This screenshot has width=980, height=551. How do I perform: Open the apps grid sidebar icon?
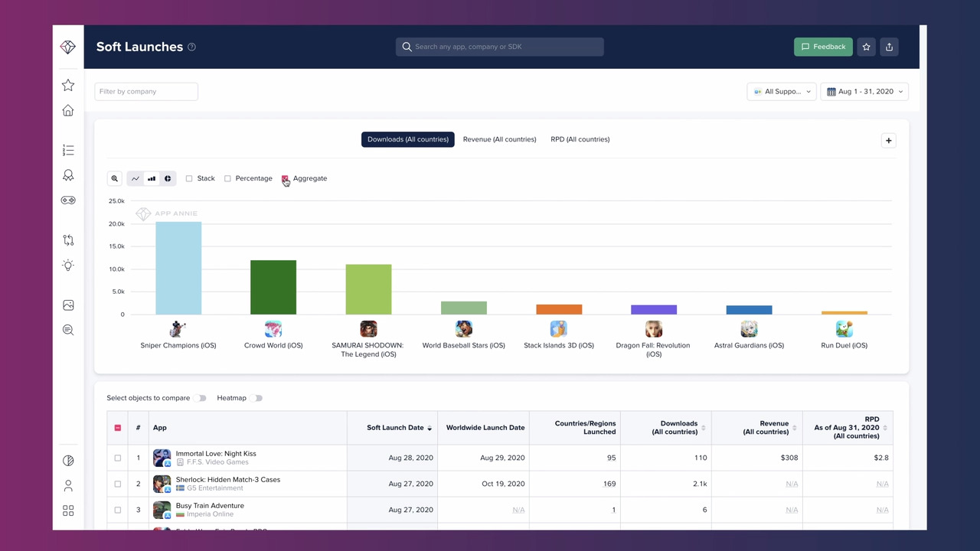click(68, 510)
